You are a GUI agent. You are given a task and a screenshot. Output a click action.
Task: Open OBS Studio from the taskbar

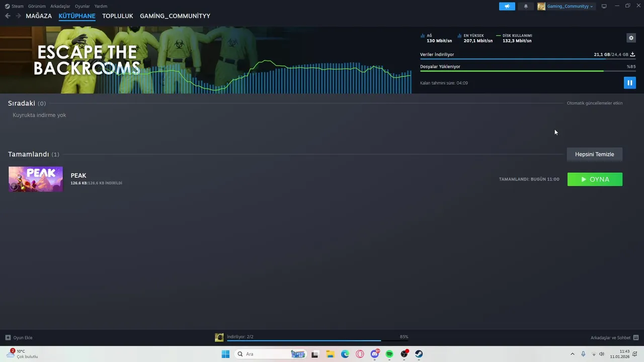pyautogui.click(x=405, y=354)
